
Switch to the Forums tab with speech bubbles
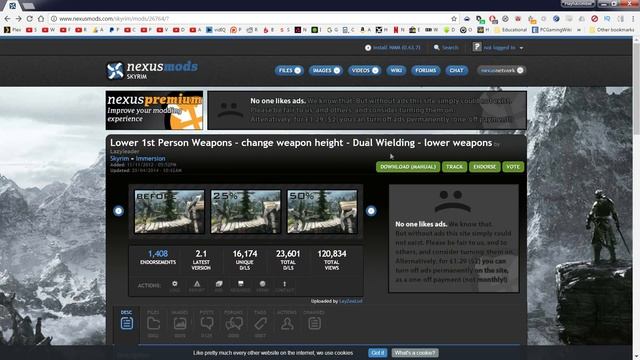pyautogui.click(x=233, y=324)
